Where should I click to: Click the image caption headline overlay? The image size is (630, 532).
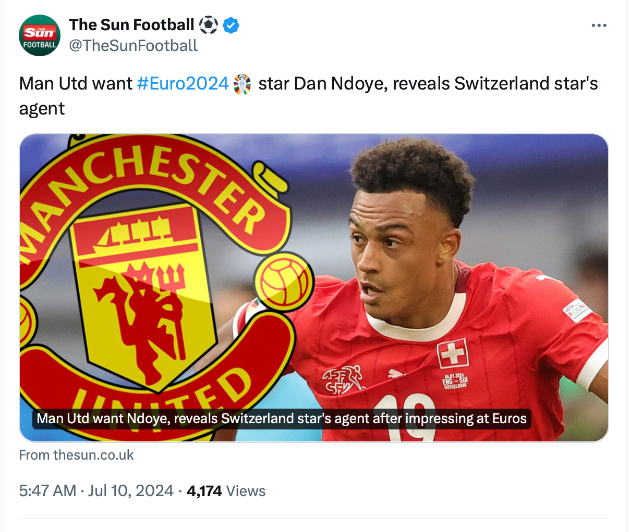tap(281, 420)
